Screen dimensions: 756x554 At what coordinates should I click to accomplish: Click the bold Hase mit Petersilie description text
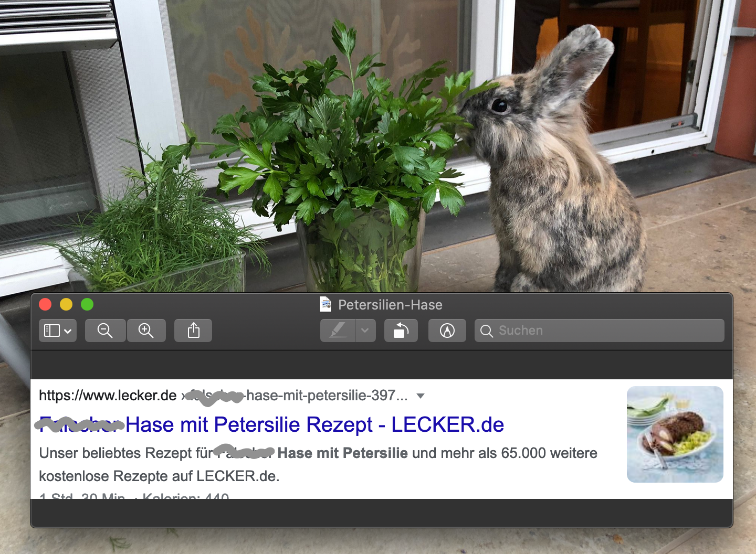click(x=342, y=453)
